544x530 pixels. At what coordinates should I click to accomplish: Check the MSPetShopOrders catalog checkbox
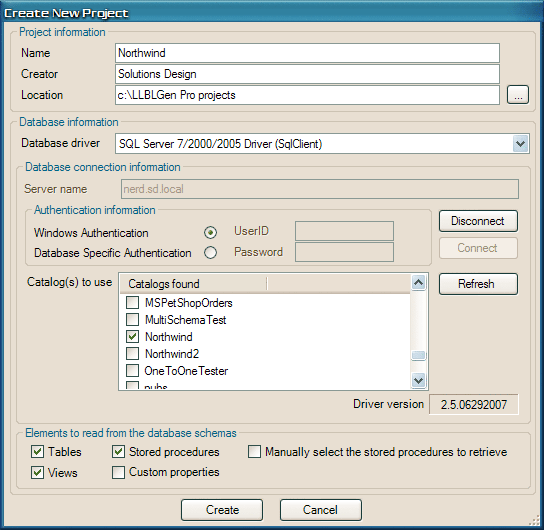point(133,302)
